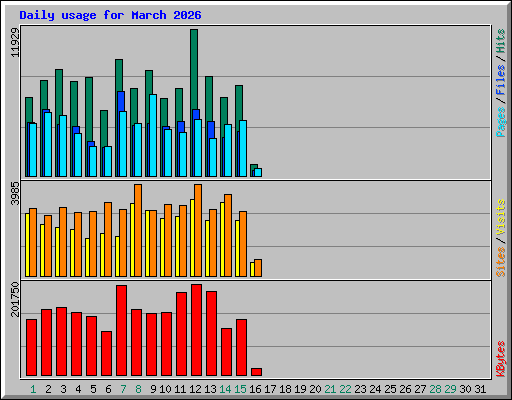Click the 'Visits' legend label

point(501,218)
